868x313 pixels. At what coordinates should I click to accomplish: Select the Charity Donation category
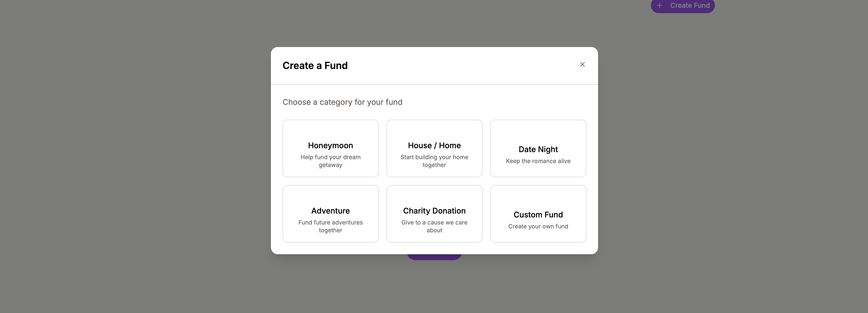(434, 214)
